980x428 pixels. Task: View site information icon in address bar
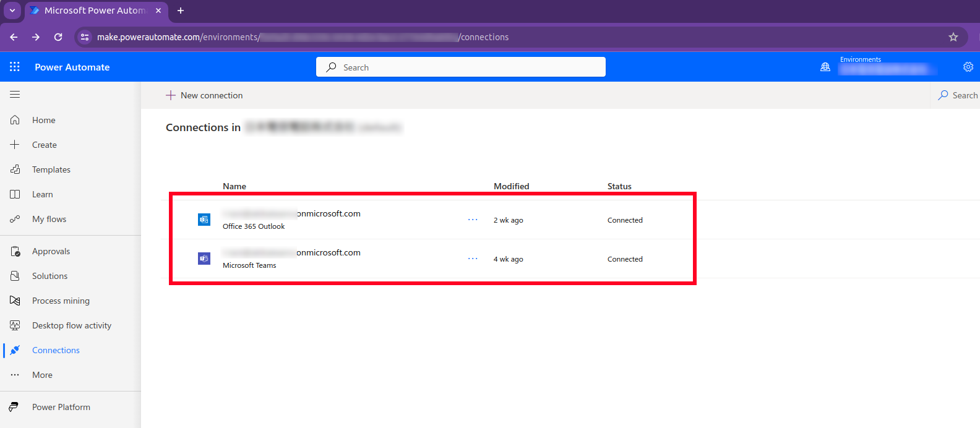pos(85,37)
